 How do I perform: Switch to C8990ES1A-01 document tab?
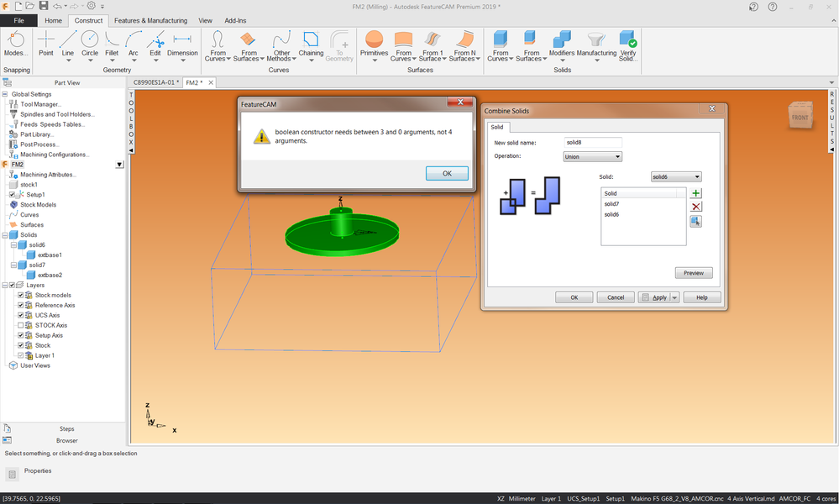point(155,82)
